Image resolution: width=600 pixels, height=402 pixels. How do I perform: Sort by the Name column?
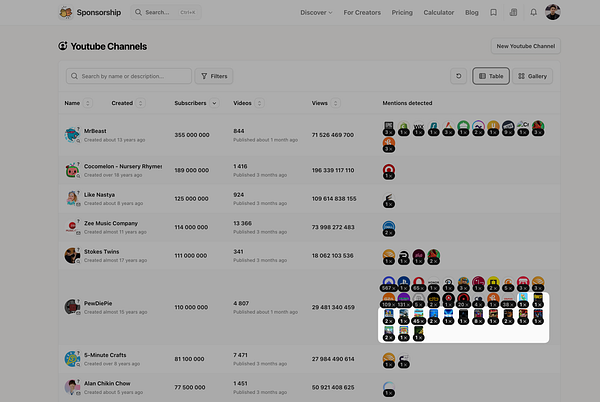tap(88, 103)
